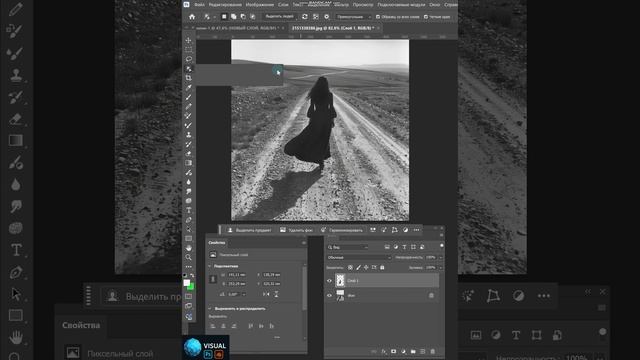Open the selection mode dropdown in options bar
The image size is (640, 360).
click(x=353, y=17)
